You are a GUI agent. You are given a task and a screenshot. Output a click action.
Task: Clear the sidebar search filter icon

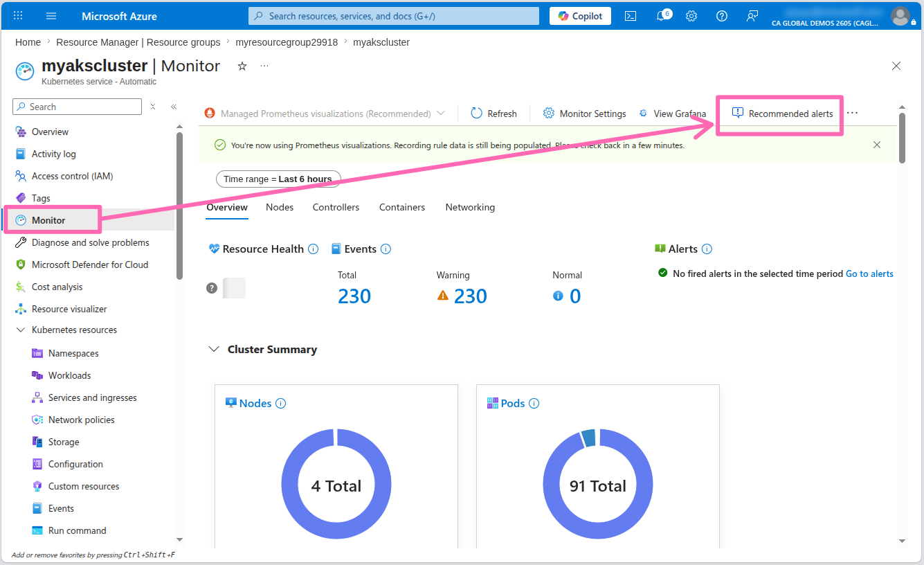153,107
